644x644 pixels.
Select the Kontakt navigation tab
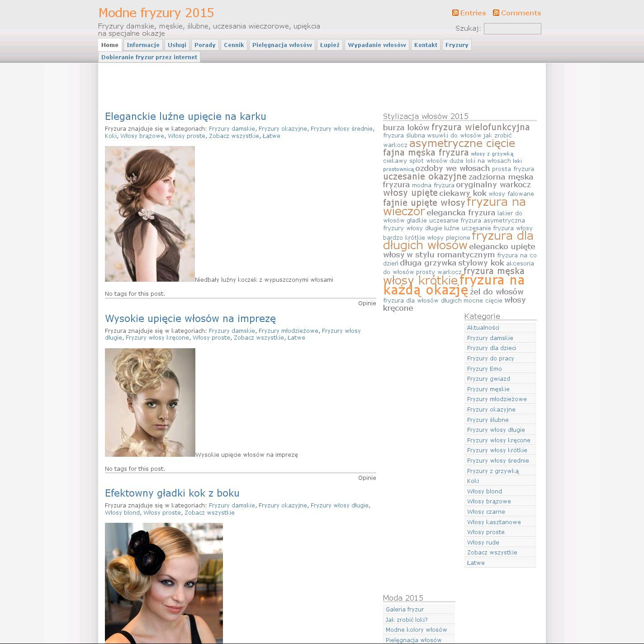(425, 45)
